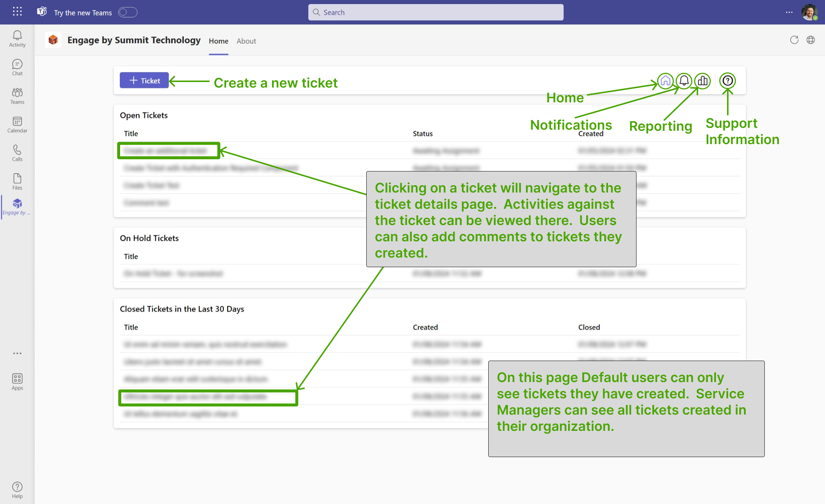Browse Apps from the sidebar

tap(17, 381)
